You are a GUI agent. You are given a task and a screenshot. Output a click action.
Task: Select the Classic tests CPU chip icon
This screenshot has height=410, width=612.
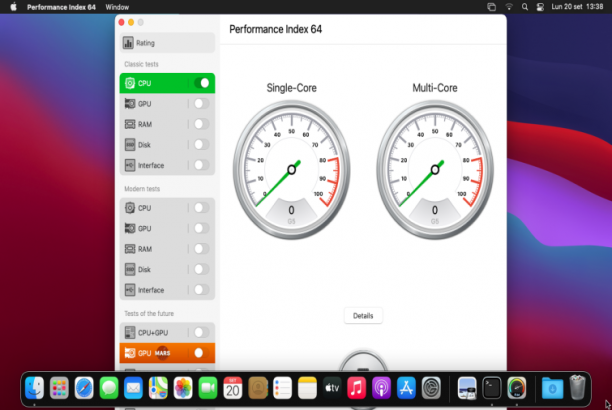pyautogui.click(x=130, y=83)
